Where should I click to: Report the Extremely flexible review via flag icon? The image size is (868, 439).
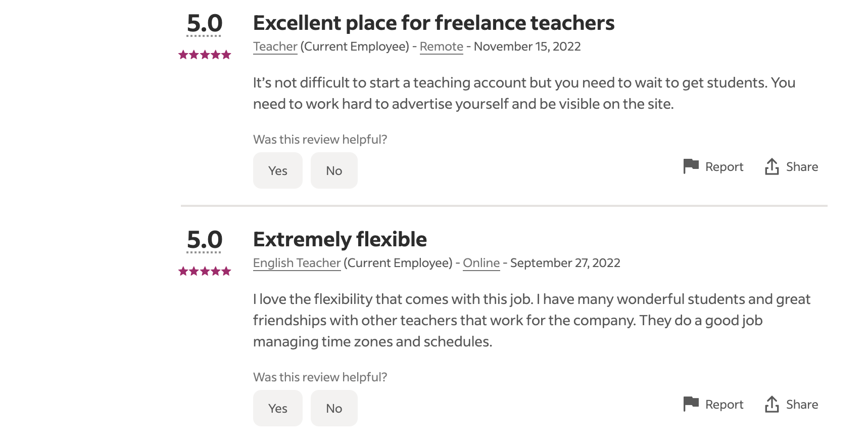tap(691, 404)
